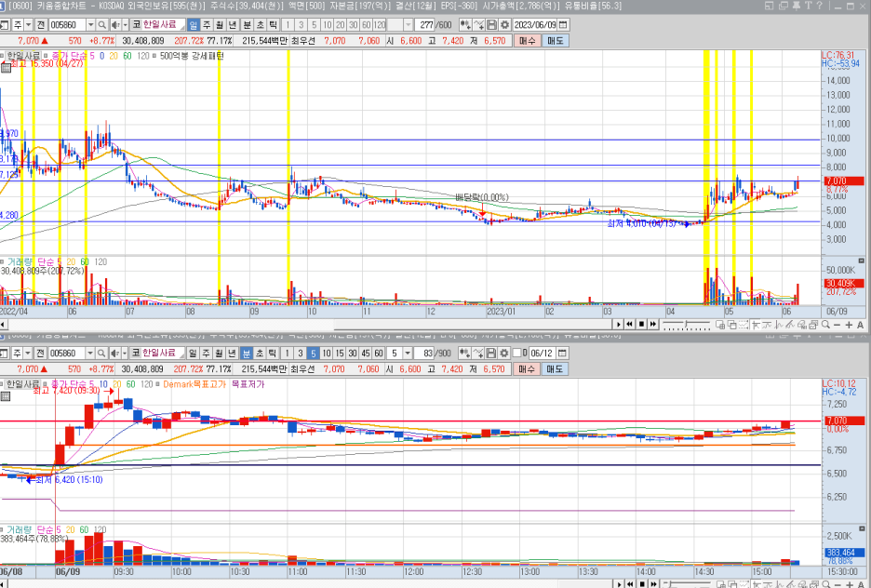Save chart settings with top floppy disk icon

coord(491,25)
